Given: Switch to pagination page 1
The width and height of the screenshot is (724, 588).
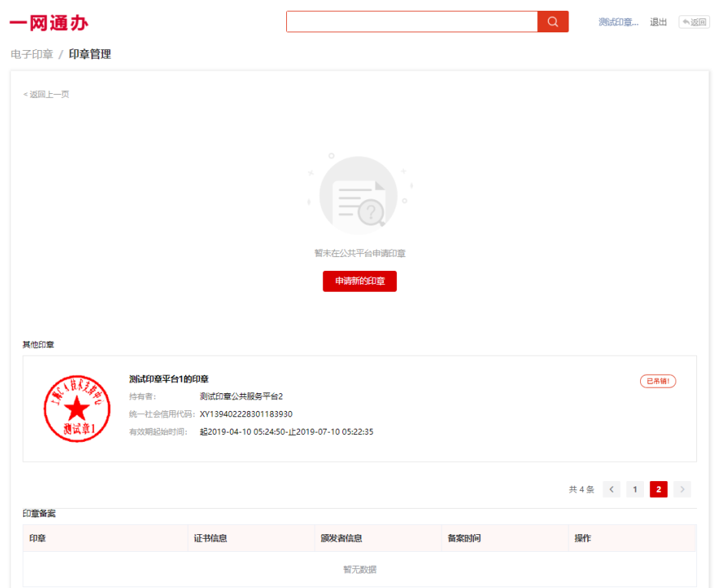Looking at the screenshot, I should pyautogui.click(x=635, y=489).
